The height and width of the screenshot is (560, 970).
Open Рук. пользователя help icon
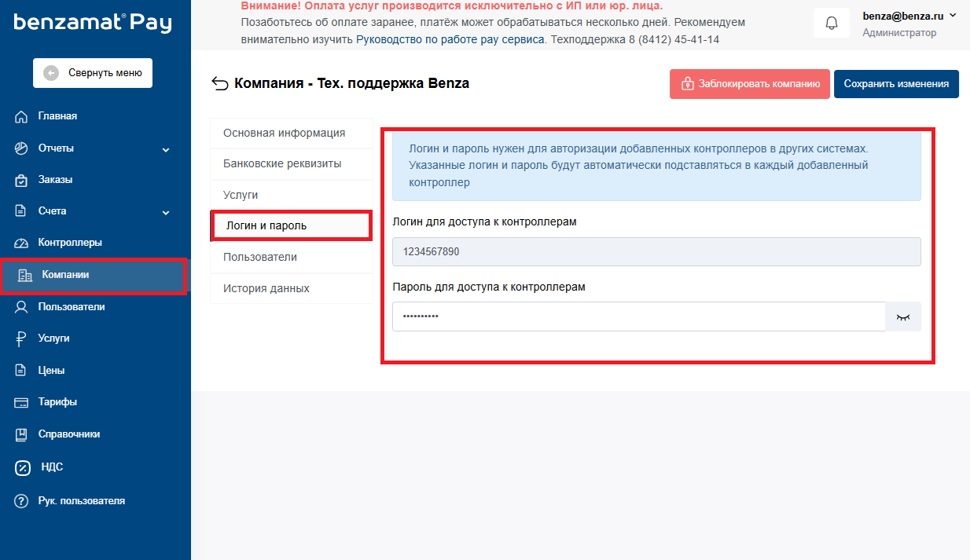coord(22,501)
